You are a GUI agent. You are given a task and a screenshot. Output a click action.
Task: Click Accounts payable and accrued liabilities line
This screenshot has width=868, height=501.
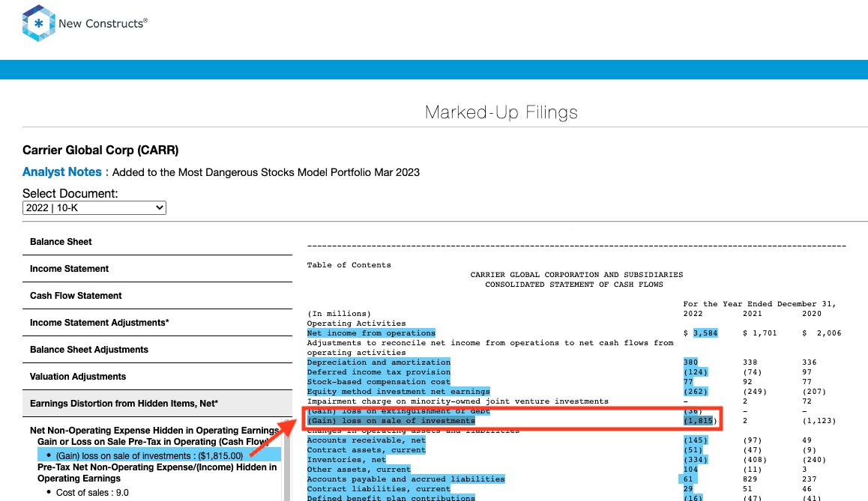[x=406, y=479]
